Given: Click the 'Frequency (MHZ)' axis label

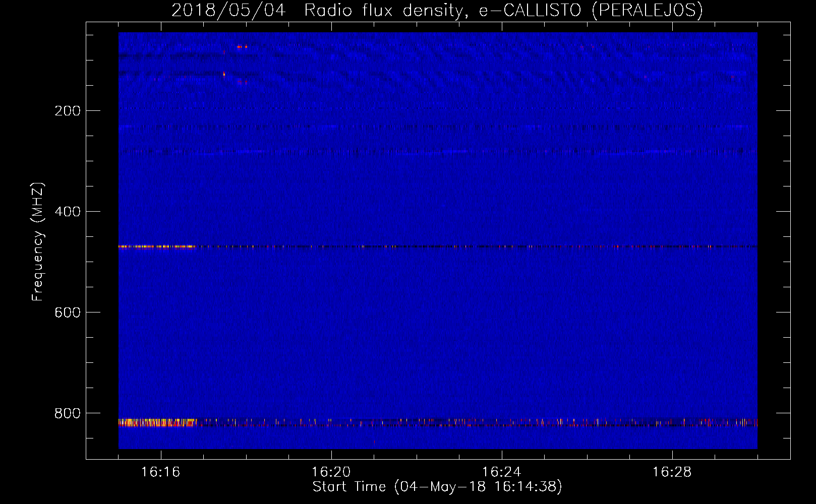Looking at the screenshot, I should click(x=38, y=242).
